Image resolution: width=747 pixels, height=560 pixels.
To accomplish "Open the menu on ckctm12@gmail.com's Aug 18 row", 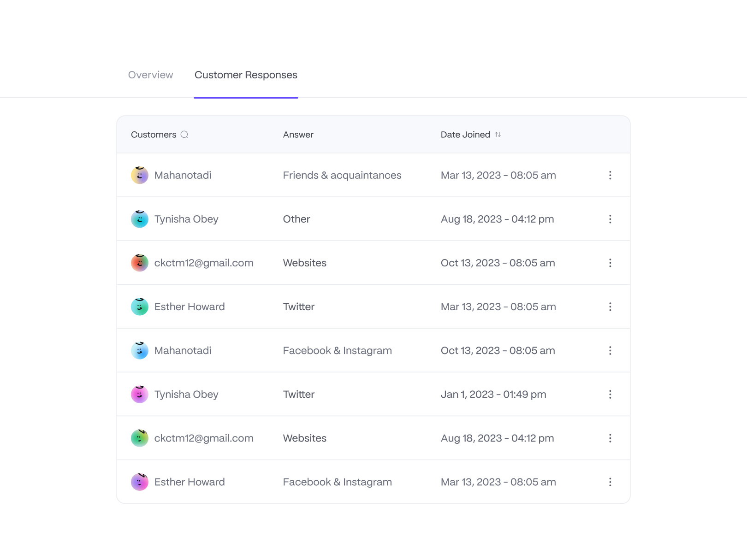I will tap(610, 438).
